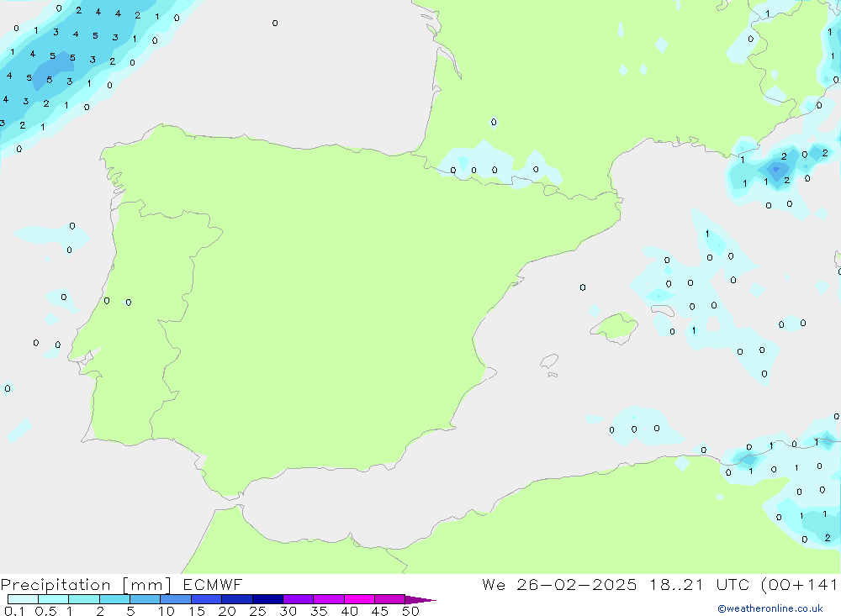
Task: Click the legend label '15'
Action: (x=197, y=611)
